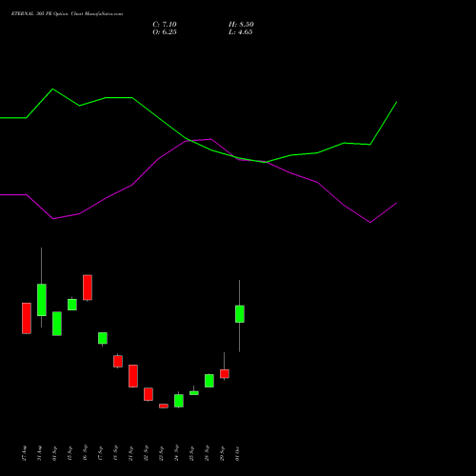Screen dimensions: 476x476
Task: Select the green 17 Sep candlestick
Action: coord(103,338)
